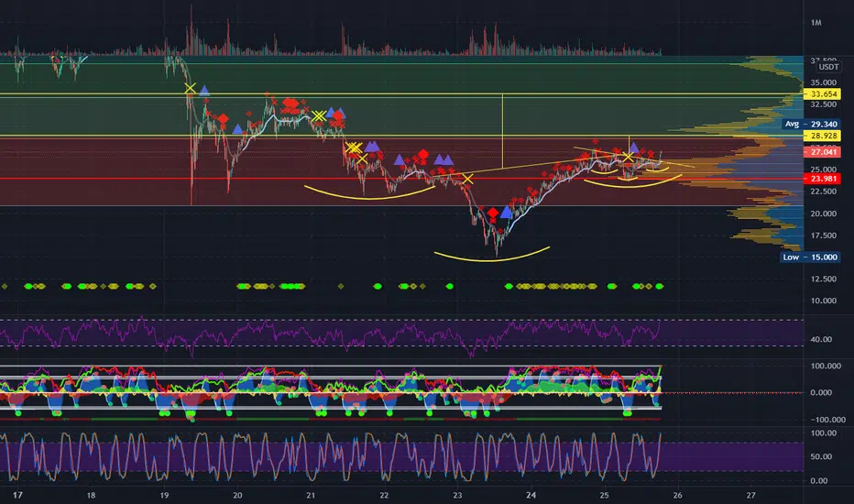Click the blue triangle beside the topmost yellow X
Screen dimensions: 854x504
tap(204, 91)
